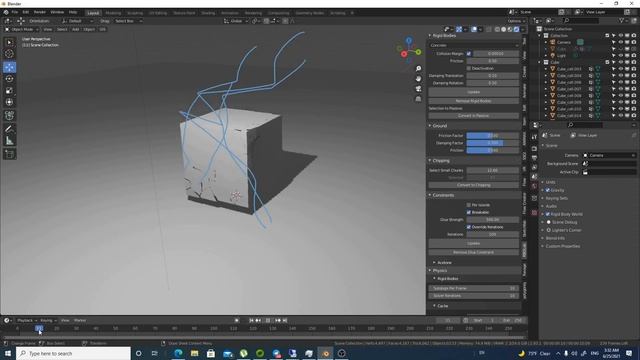
Task: Switch perspective/orthographic with the viewport grid icon
Action: (x=418, y=99)
